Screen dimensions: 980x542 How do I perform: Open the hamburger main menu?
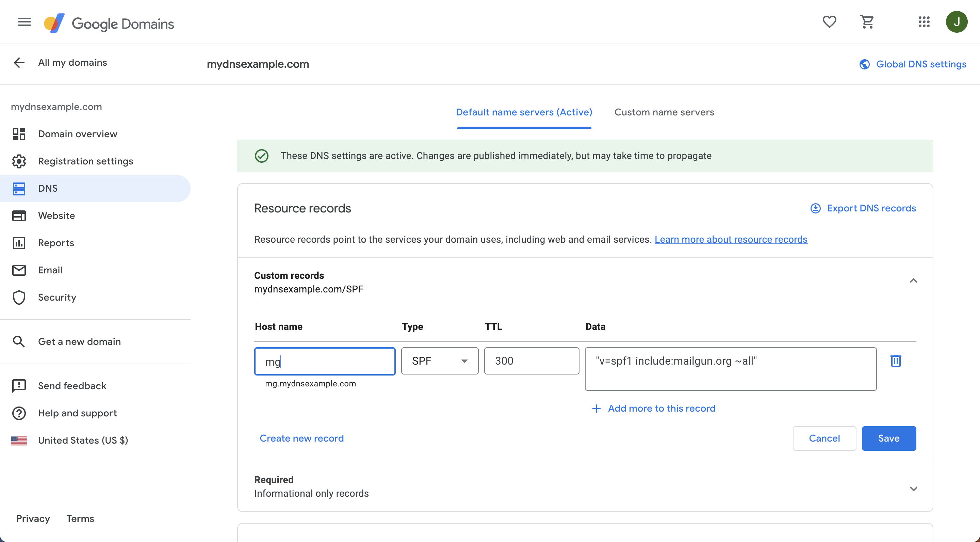tap(24, 22)
